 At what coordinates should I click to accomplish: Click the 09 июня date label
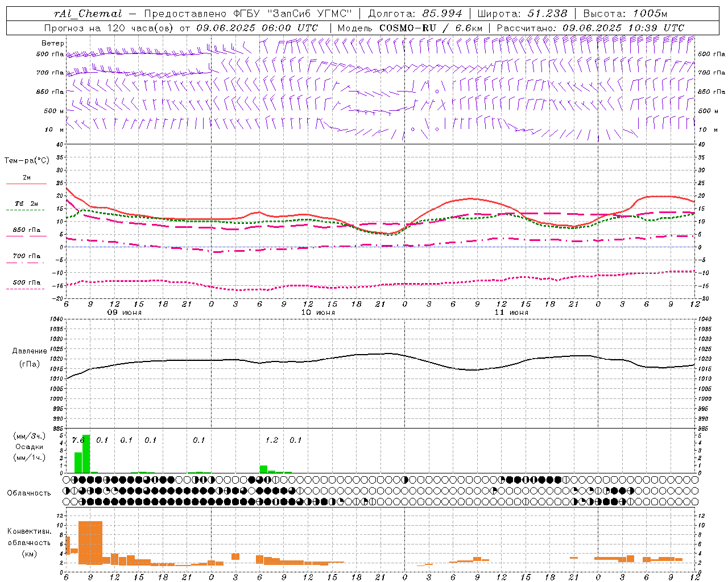tap(125, 313)
